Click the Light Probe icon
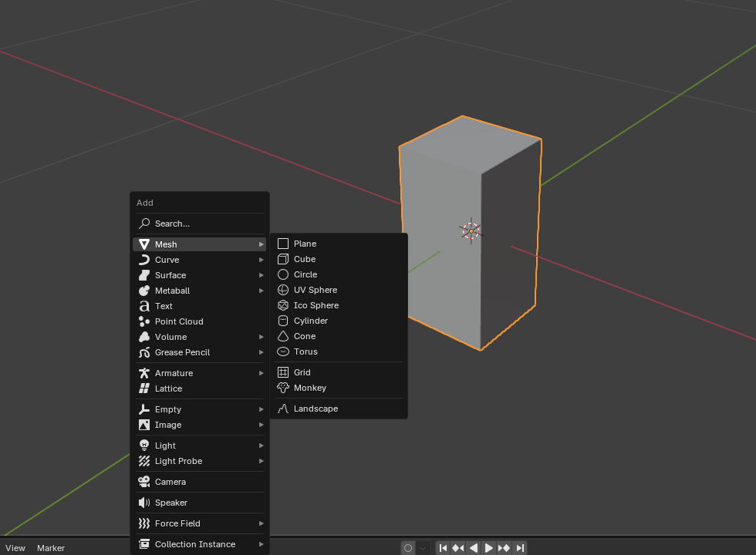The image size is (756, 555). coord(144,461)
